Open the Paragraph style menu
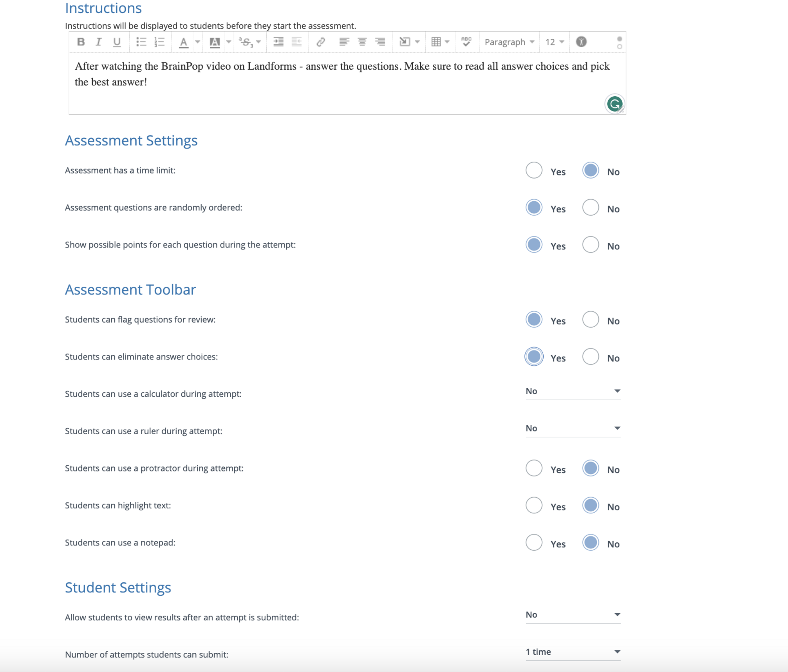788x672 pixels. point(509,42)
